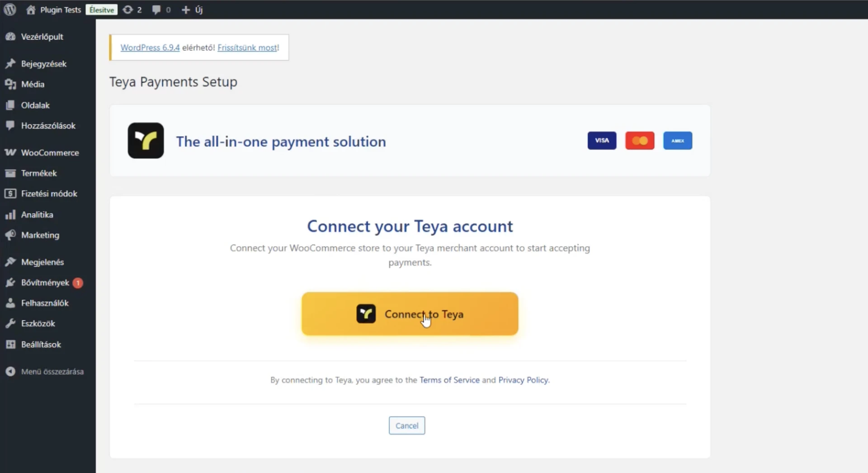Open the Bővítmények plugins menu
The height and width of the screenshot is (473, 868).
45,283
